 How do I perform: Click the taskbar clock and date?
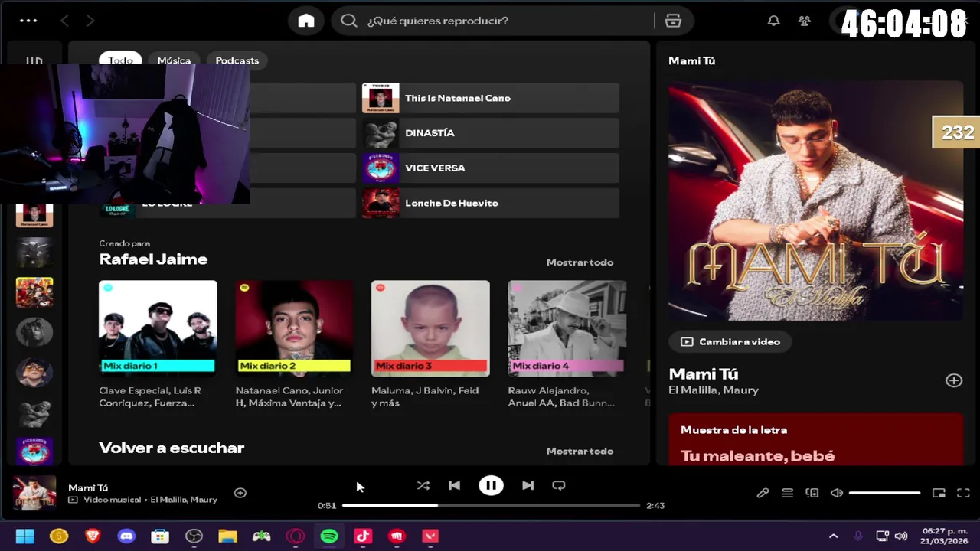(x=944, y=536)
